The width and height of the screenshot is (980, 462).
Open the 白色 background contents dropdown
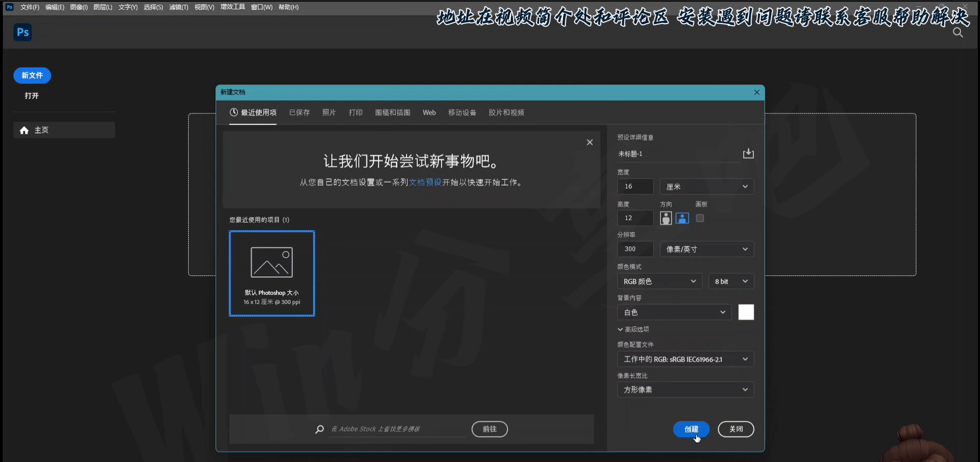point(675,312)
